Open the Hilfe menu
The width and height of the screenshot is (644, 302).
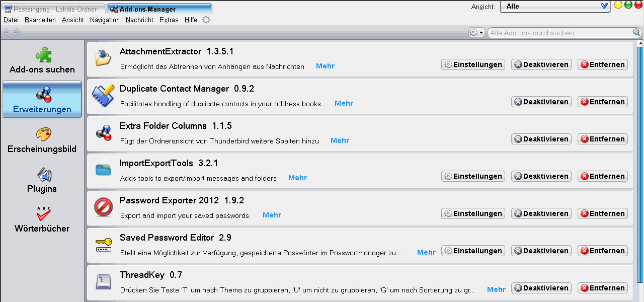[x=191, y=20]
